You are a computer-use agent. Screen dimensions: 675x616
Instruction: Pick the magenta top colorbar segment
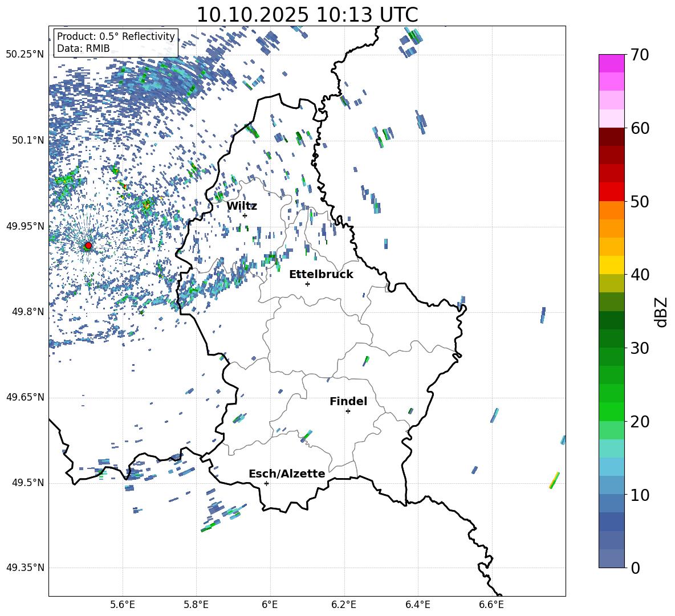612,63
